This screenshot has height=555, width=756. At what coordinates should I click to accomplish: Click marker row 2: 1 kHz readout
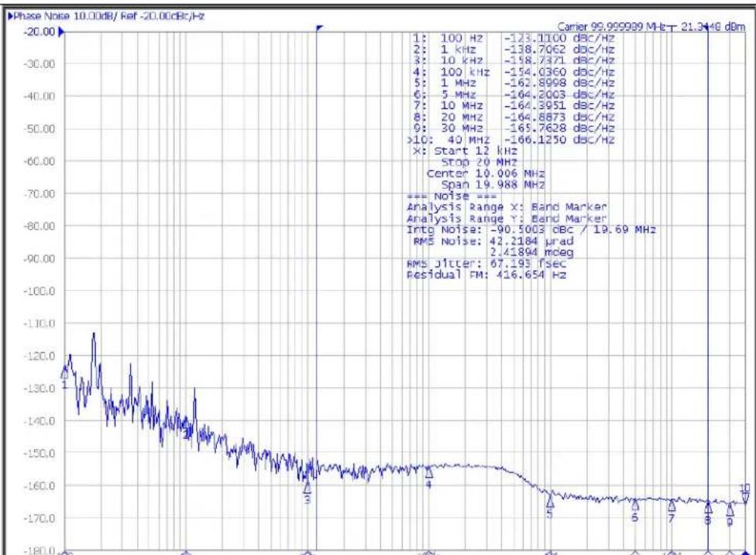click(514, 49)
